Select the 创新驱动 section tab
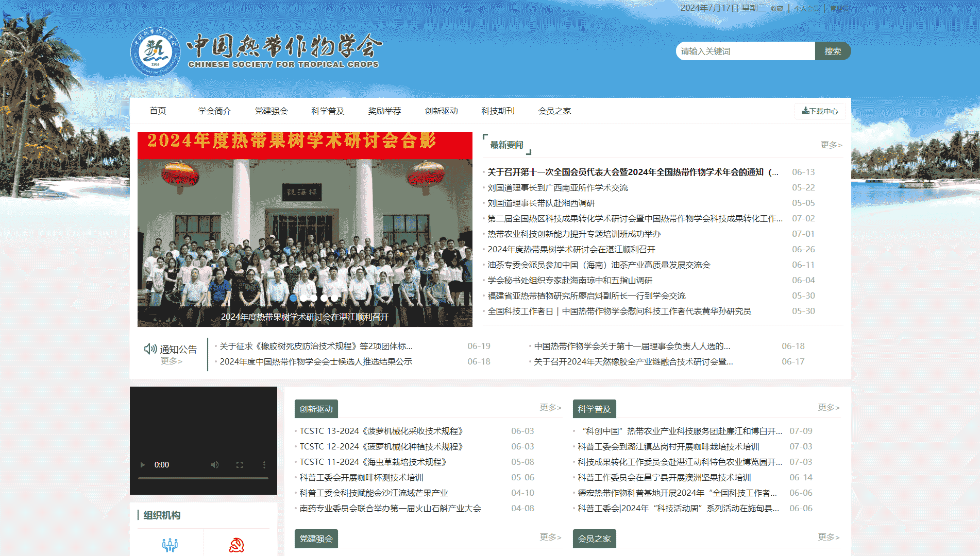Viewport: 980px width, 556px height. pyautogui.click(x=316, y=409)
